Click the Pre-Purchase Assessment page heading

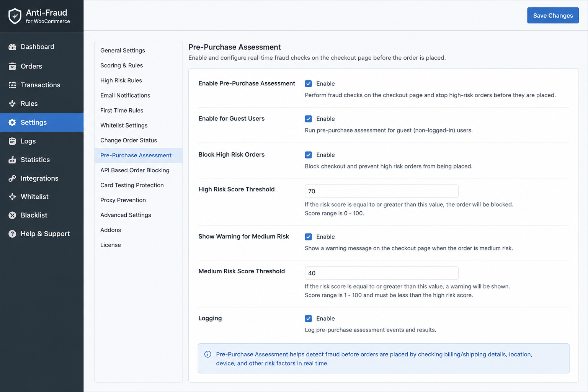tap(235, 47)
